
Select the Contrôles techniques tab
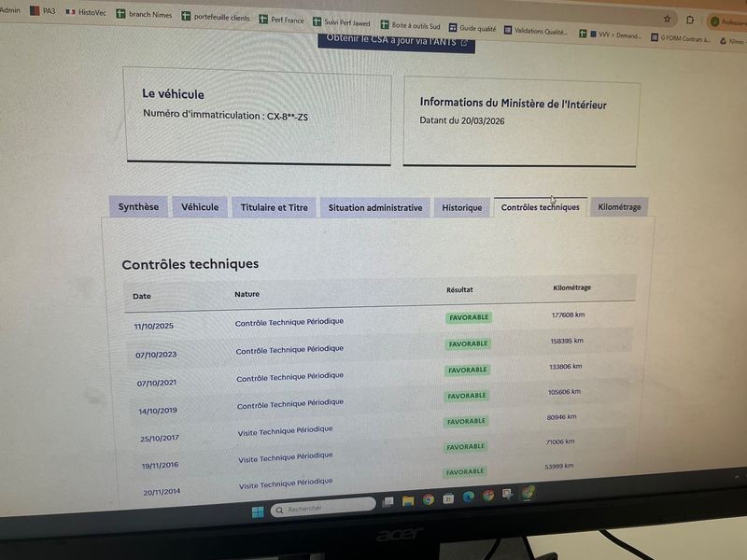540,207
